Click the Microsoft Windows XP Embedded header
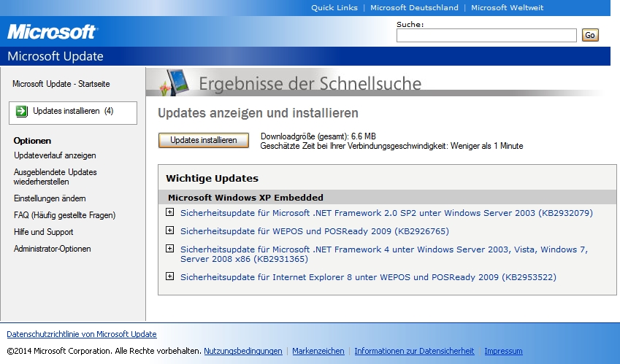This screenshot has height=364, width=620. 245,198
